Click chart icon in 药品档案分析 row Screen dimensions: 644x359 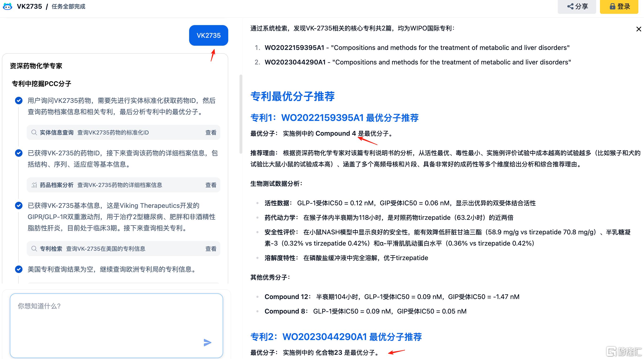34,185
